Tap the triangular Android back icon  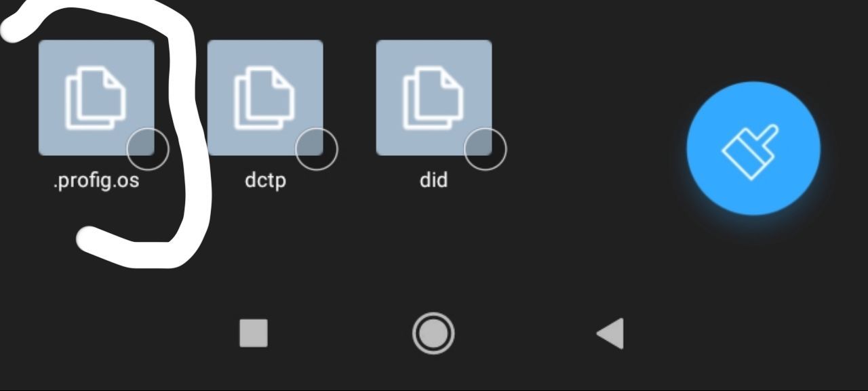click(610, 333)
